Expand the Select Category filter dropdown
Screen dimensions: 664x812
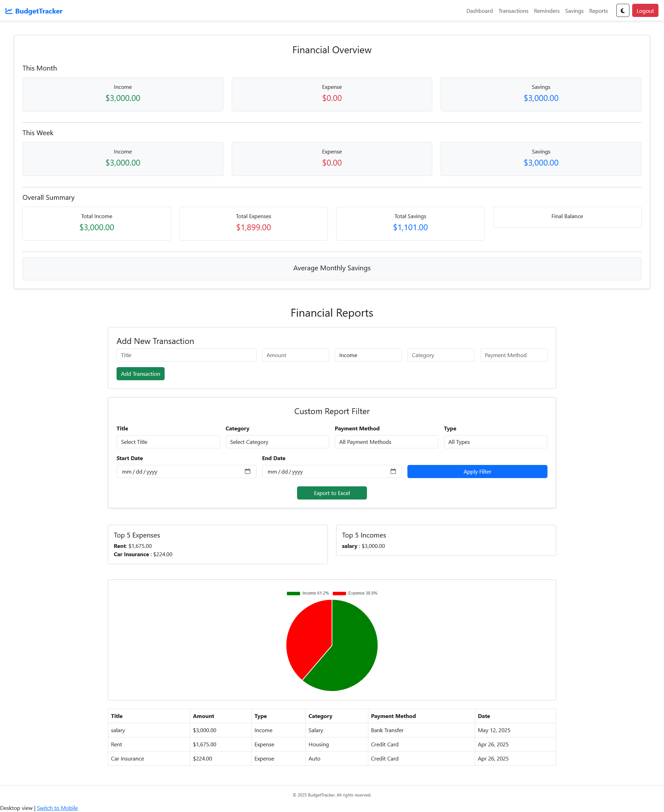[277, 442]
